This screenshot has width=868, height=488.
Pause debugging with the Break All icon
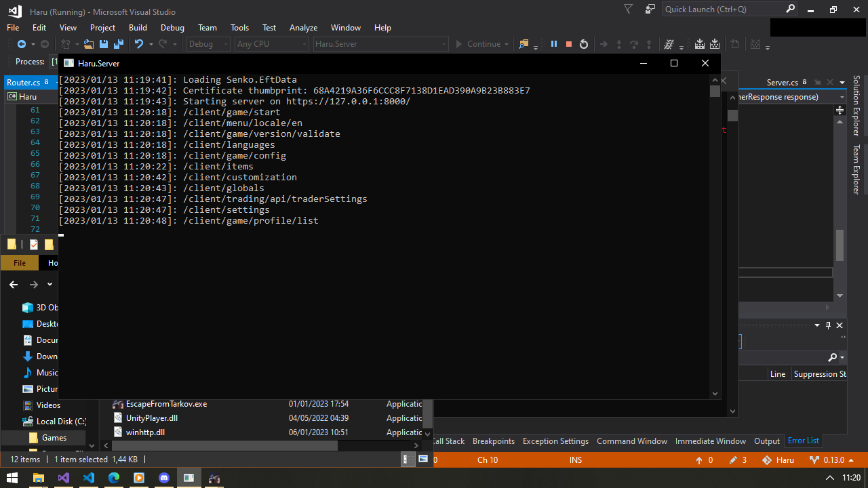(554, 43)
